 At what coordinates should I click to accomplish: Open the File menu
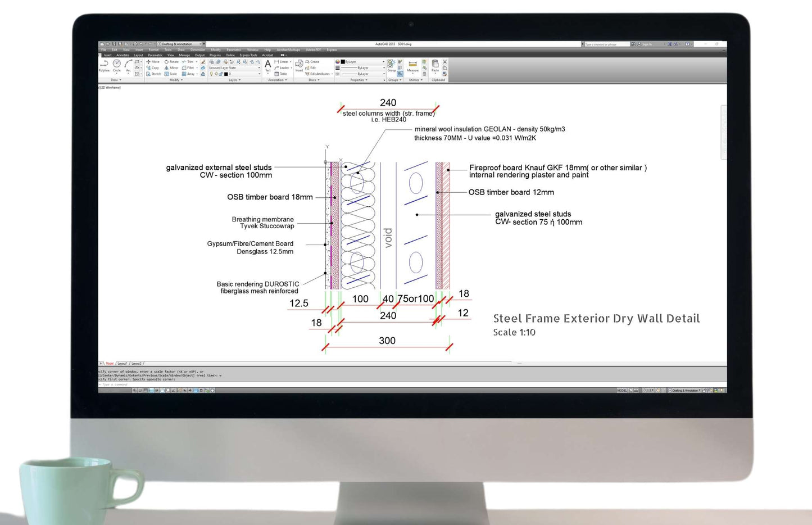tap(103, 50)
